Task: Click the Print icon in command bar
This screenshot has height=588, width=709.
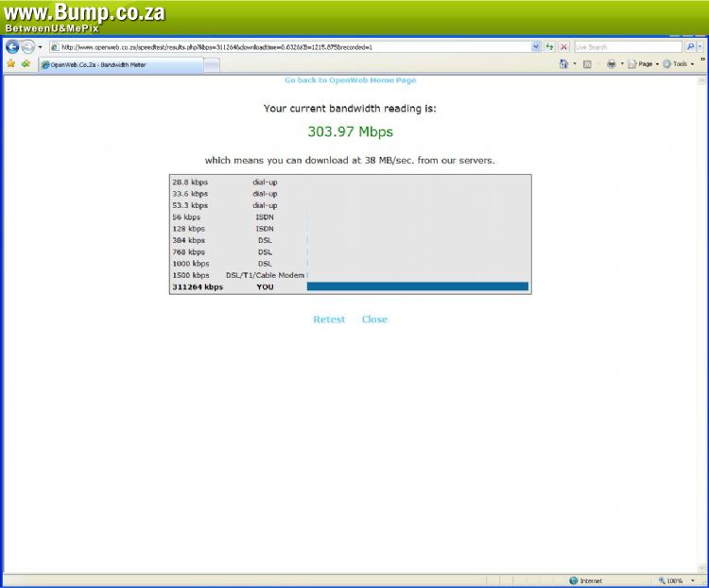Action: coord(612,64)
